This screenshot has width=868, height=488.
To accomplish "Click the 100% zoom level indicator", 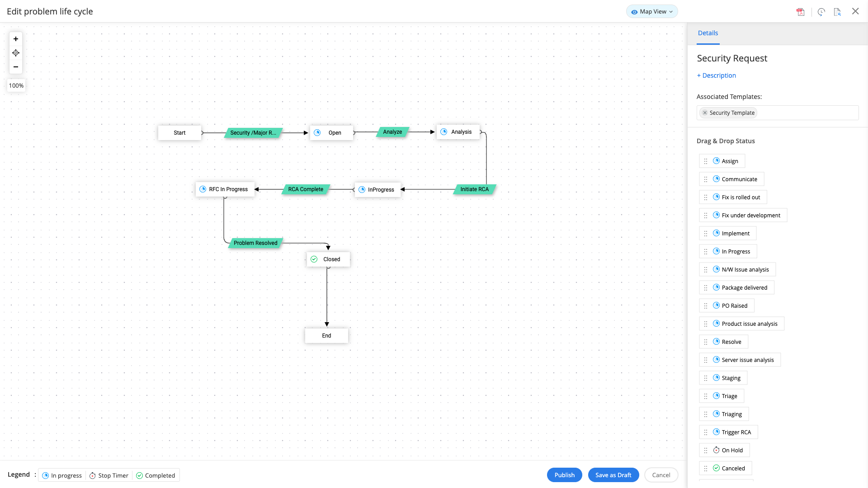I will 16,84.
